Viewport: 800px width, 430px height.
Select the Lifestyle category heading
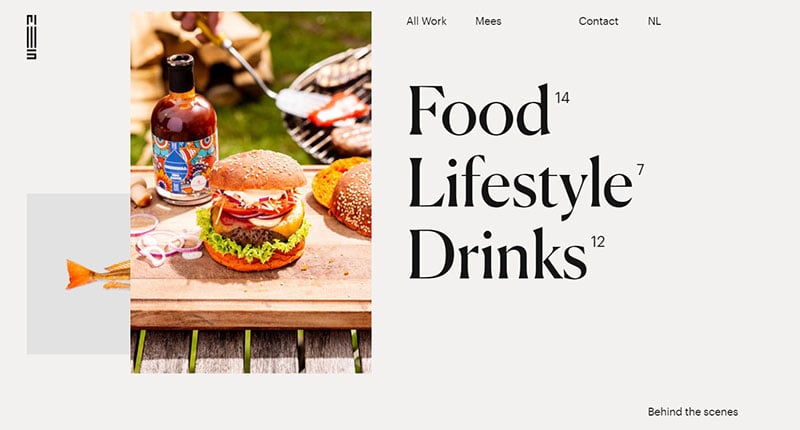[520, 186]
